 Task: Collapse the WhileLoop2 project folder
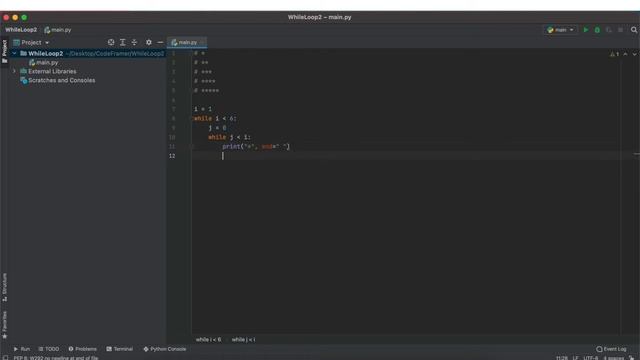pyautogui.click(x=14, y=53)
